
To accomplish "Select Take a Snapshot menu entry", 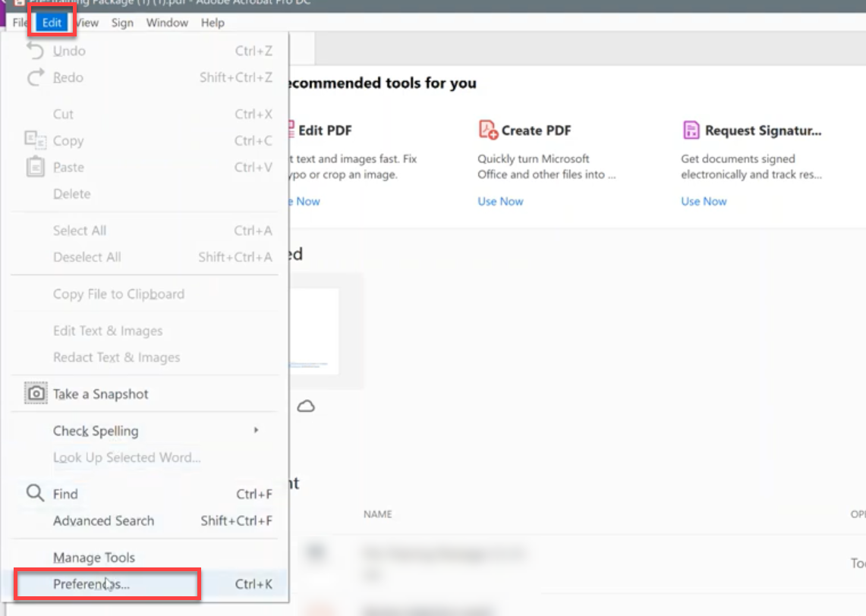I will [145, 394].
